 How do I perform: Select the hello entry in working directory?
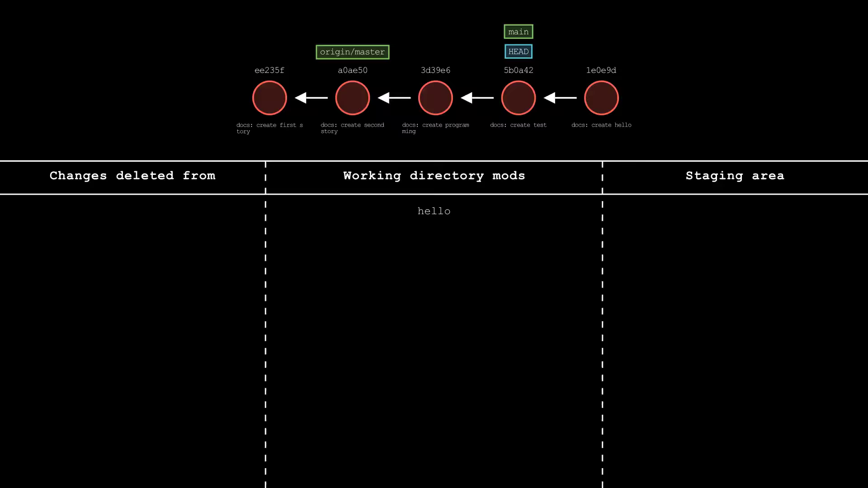[x=434, y=211]
